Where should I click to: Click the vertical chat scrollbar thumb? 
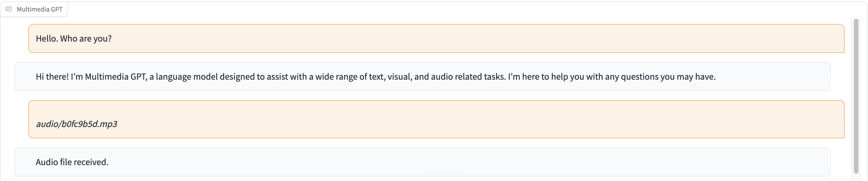(x=856, y=96)
